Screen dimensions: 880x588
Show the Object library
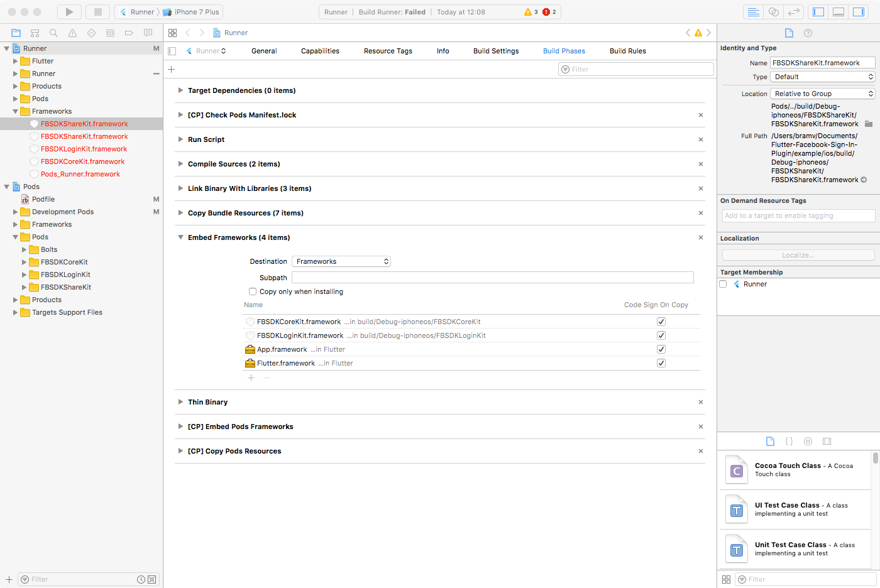pyautogui.click(x=808, y=441)
